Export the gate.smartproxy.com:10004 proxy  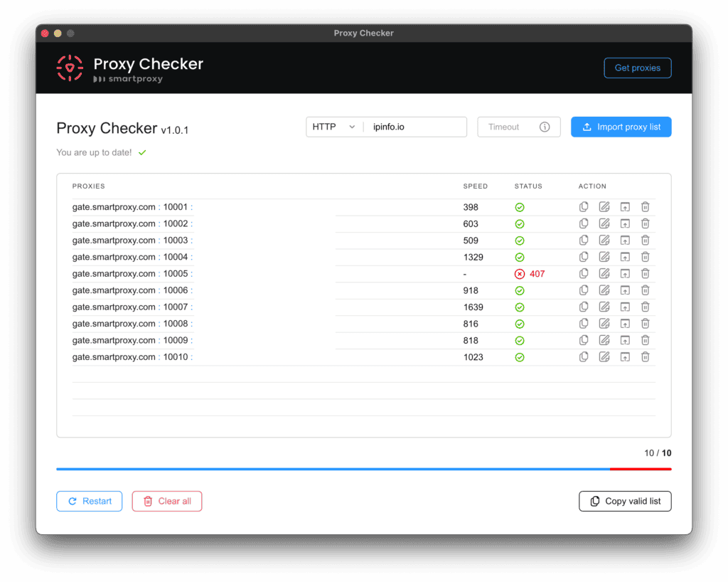point(625,257)
